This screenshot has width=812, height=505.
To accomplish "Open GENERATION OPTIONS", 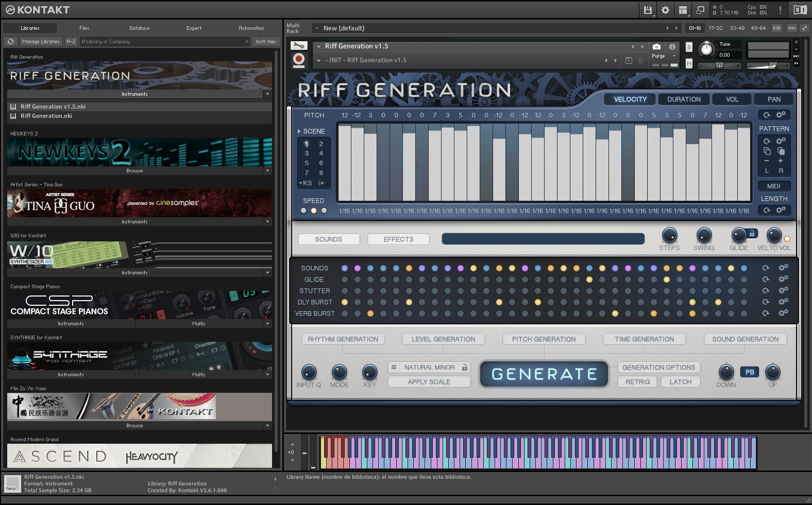I will [x=658, y=368].
